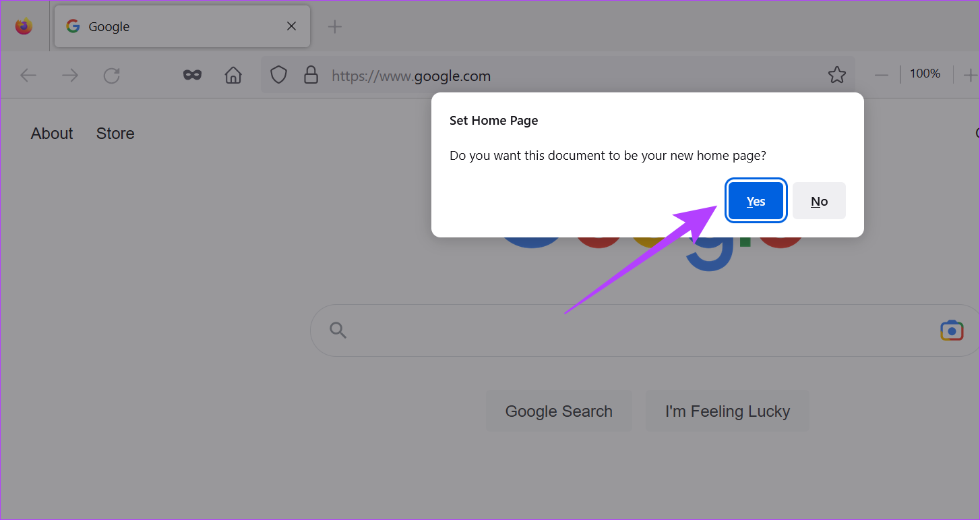
Task: Reload the current page
Action: tap(111, 76)
